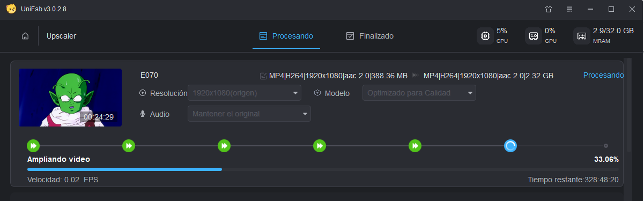Click the Upscaler module label
The image size is (644, 201).
pyautogui.click(x=62, y=36)
